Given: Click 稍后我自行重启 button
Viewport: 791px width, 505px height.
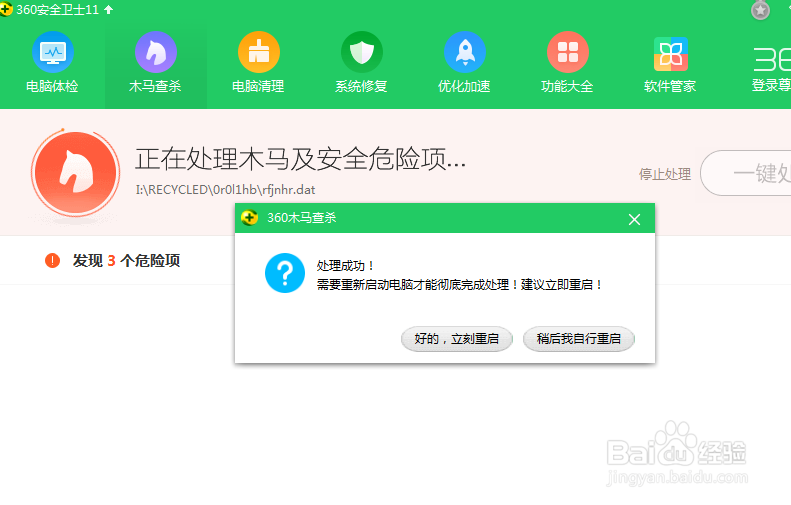Looking at the screenshot, I should (x=579, y=339).
